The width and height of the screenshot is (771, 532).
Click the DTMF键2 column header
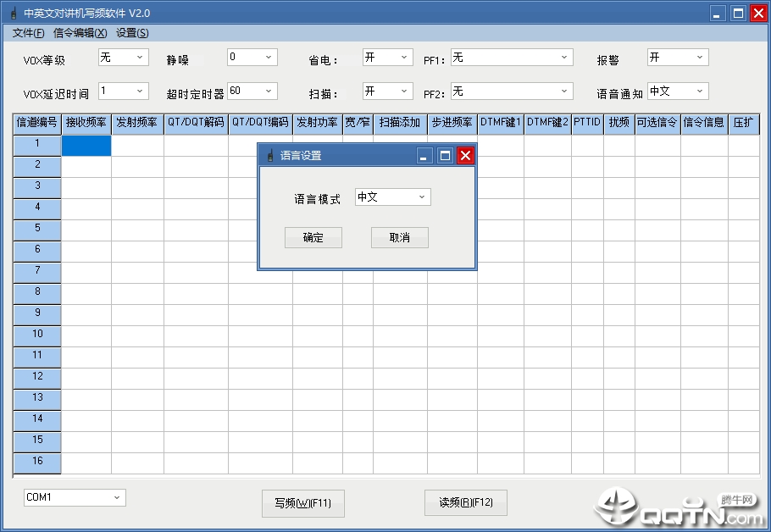tap(548, 124)
